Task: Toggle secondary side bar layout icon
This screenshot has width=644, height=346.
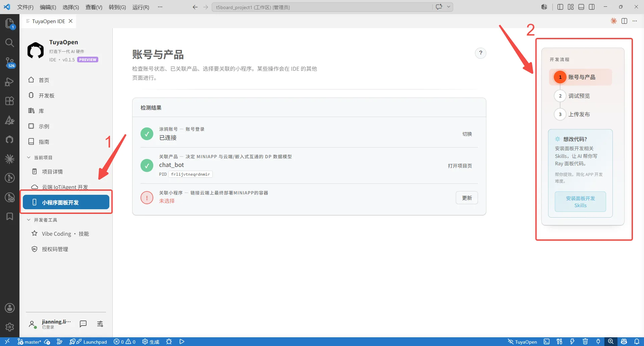Action: [592, 7]
